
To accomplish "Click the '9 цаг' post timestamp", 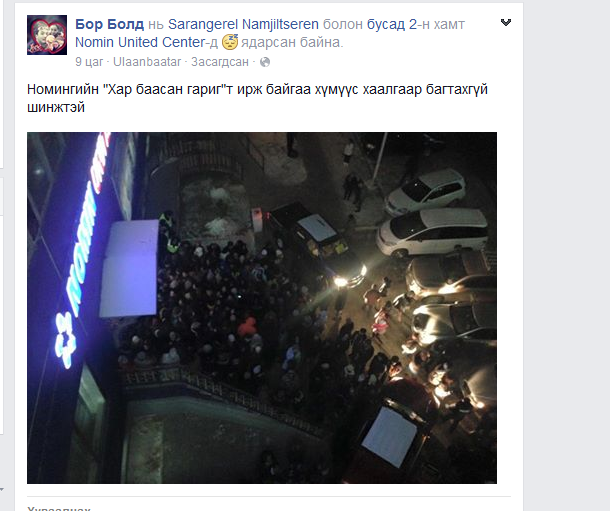I will 89,62.
